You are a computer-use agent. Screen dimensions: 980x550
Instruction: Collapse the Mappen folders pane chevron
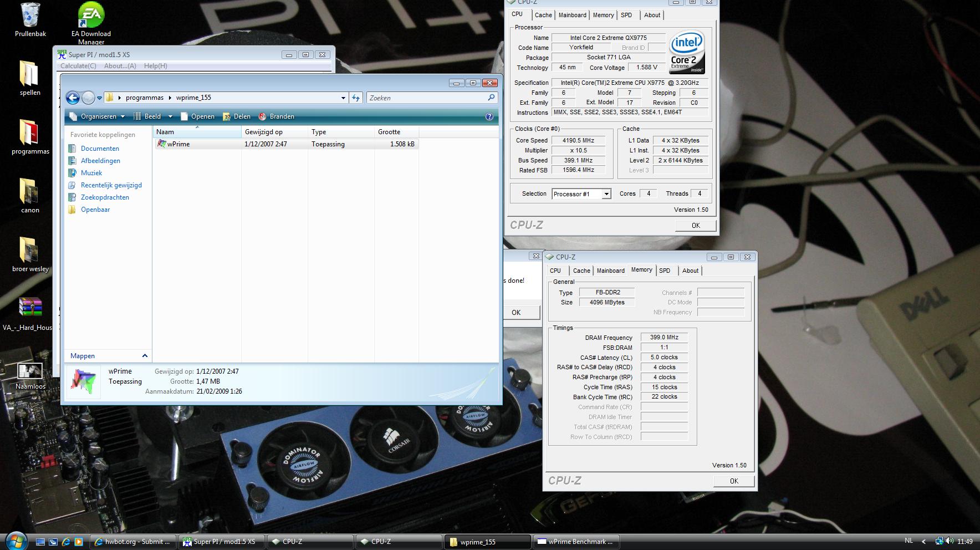(x=145, y=356)
